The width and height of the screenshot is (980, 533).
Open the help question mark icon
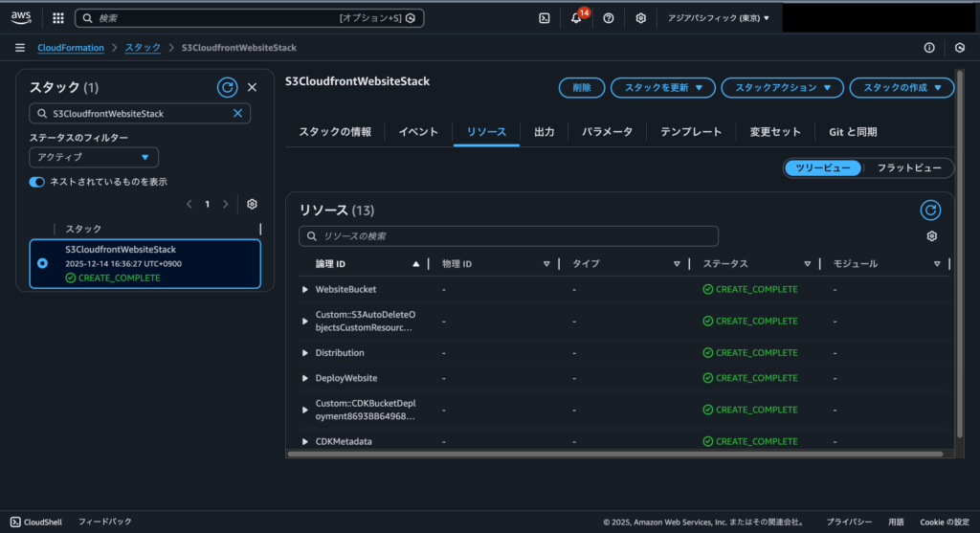click(609, 18)
